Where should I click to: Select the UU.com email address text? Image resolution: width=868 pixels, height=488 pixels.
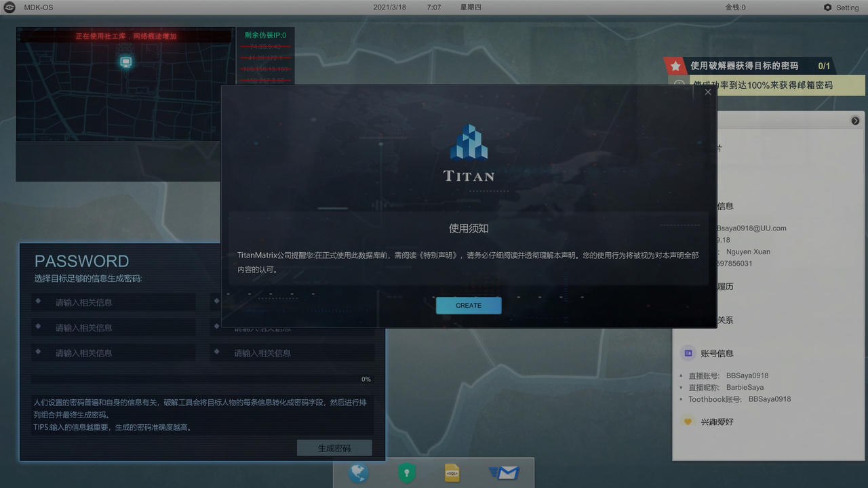(751, 228)
